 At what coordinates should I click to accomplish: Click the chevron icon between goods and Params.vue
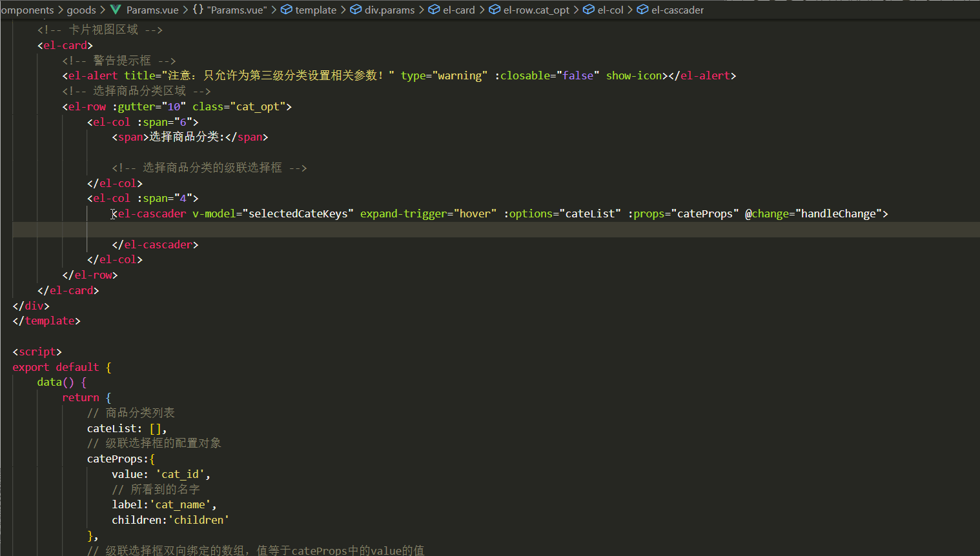(102, 10)
